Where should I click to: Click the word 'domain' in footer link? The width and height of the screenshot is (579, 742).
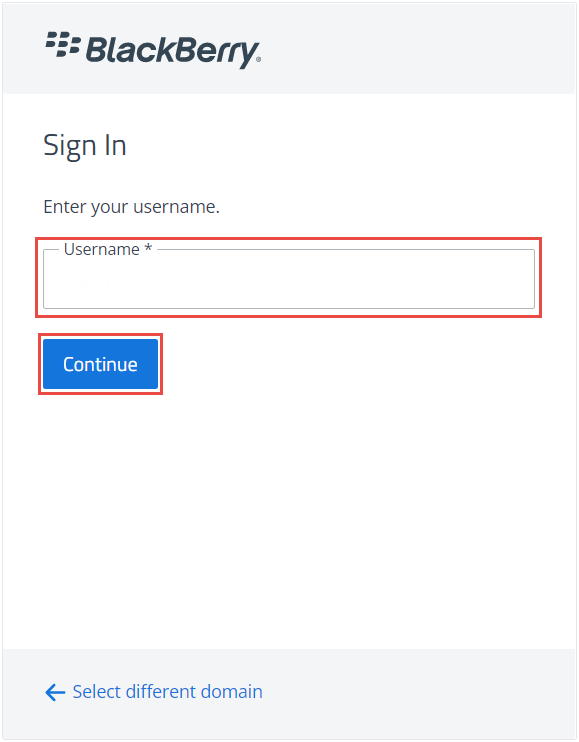pyautogui.click(x=231, y=692)
